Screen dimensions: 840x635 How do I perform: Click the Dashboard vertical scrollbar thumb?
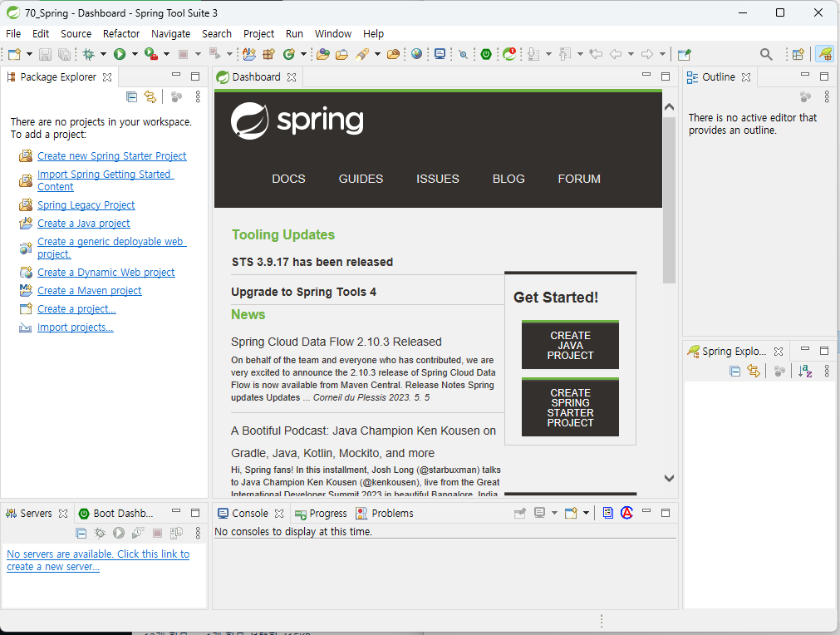669,199
